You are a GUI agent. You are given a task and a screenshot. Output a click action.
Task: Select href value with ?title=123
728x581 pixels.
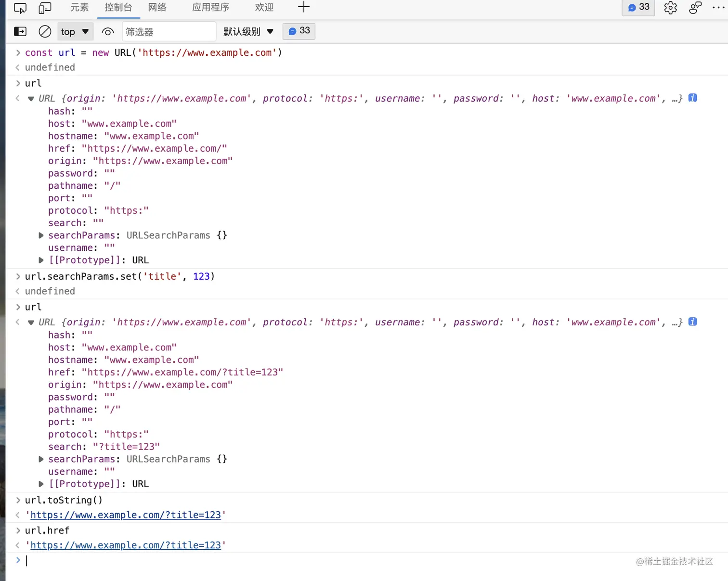click(182, 373)
